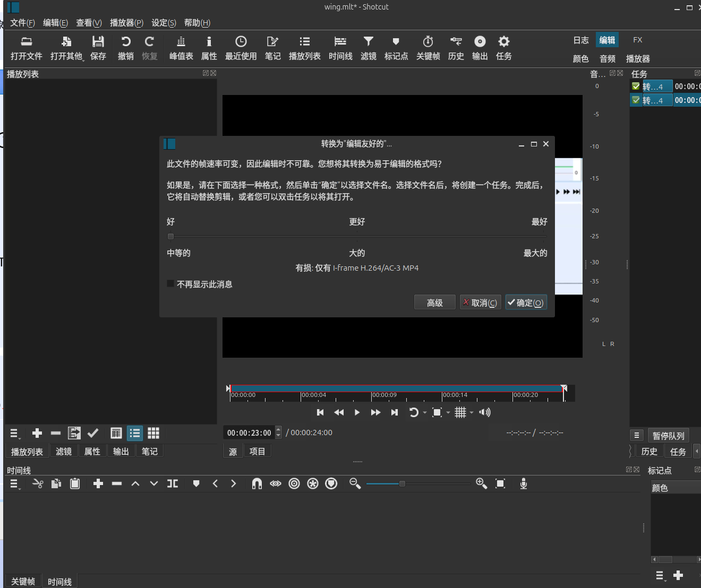This screenshot has width=701, height=588.
Task: Click the timeline ripple icon
Action: click(x=294, y=483)
